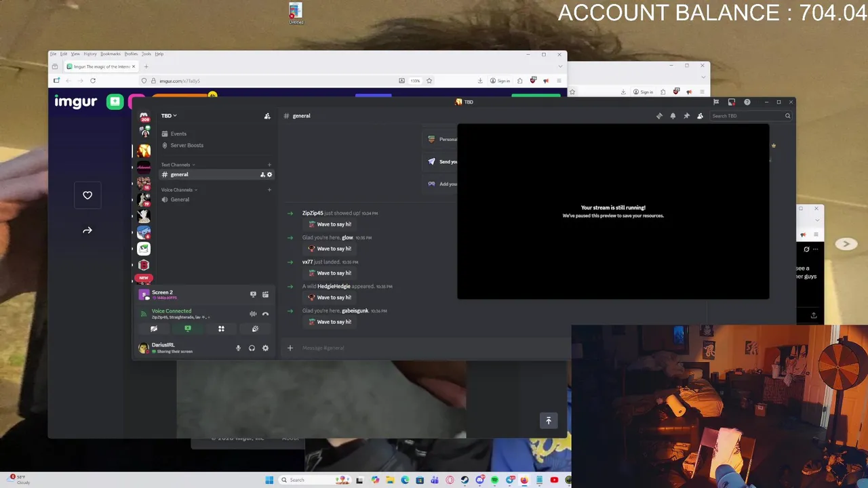Click Sign in button in front Firefox toolbar
Viewport: 868px width, 488px height.
(x=500, y=81)
